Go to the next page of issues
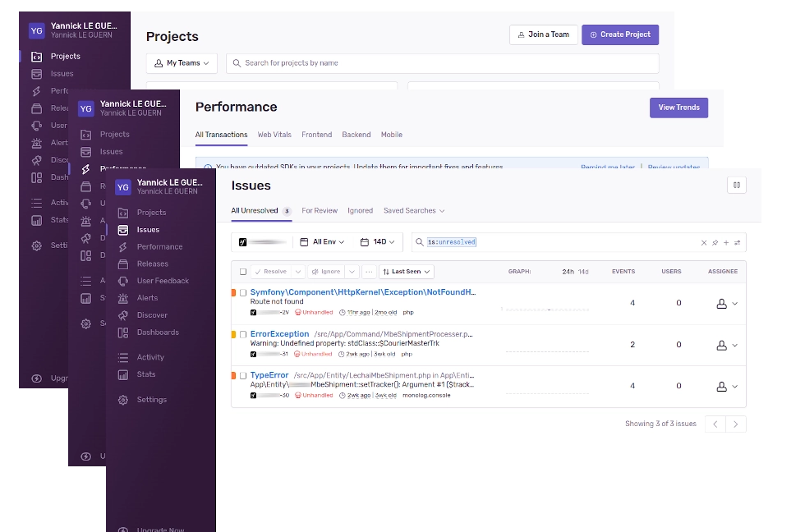Screen dimensions: 805x532 click(x=736, y=424)
